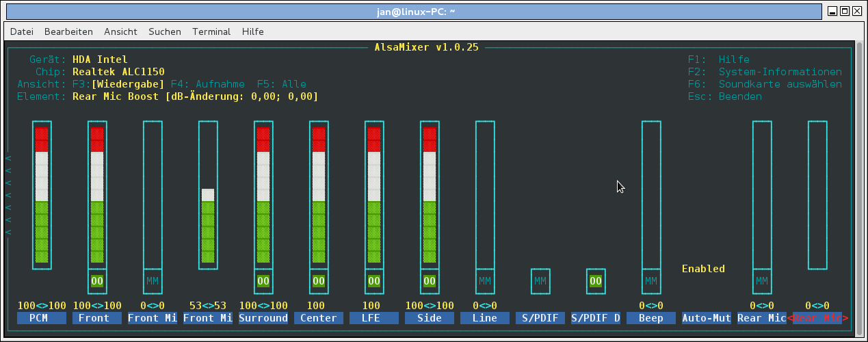Open the Datei menu
Viewport: 868px width, 342px height.
click(x=22, y=31)
